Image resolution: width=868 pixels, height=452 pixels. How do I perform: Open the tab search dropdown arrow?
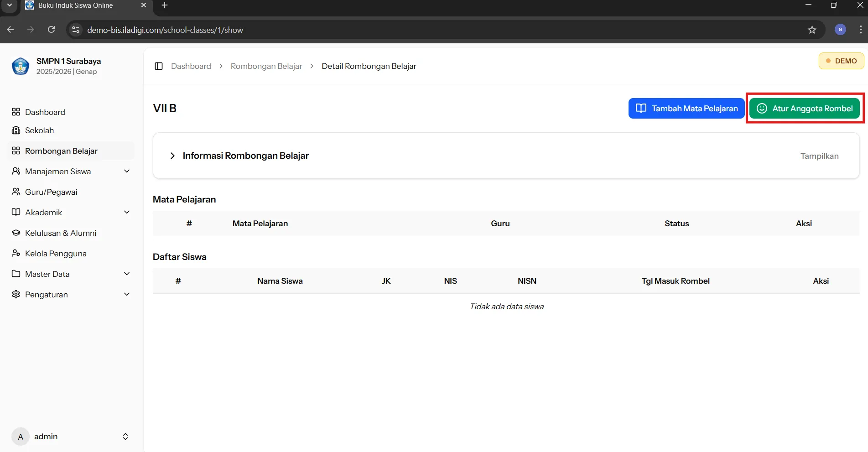tap(10, 5)
